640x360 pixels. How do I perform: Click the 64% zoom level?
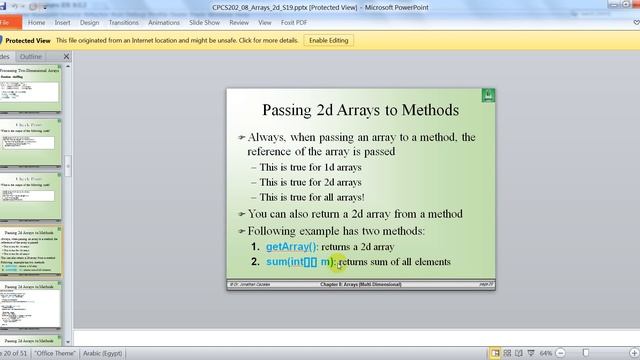pyautogui.click(x=546, y=353)
